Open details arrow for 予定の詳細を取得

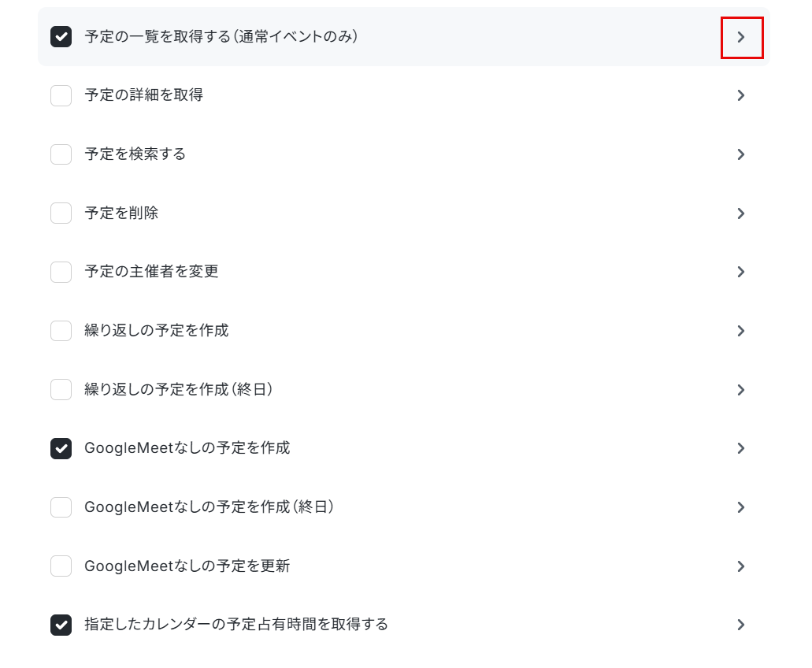tap(741, 96)
